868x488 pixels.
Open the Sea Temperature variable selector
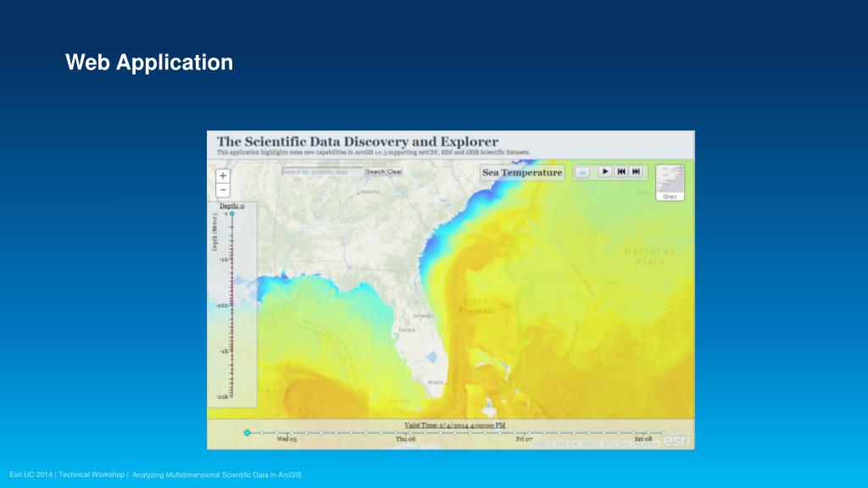click(522, 173)
